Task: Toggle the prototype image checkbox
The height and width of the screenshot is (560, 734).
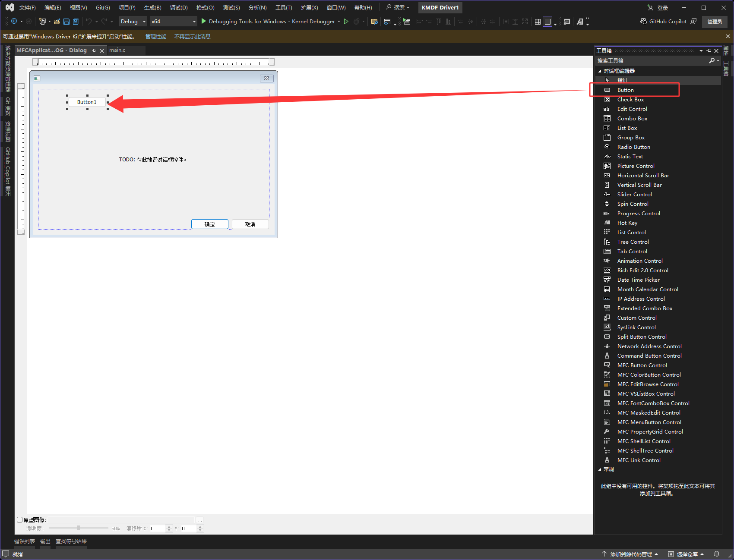Action: click(x=19, y=519)
